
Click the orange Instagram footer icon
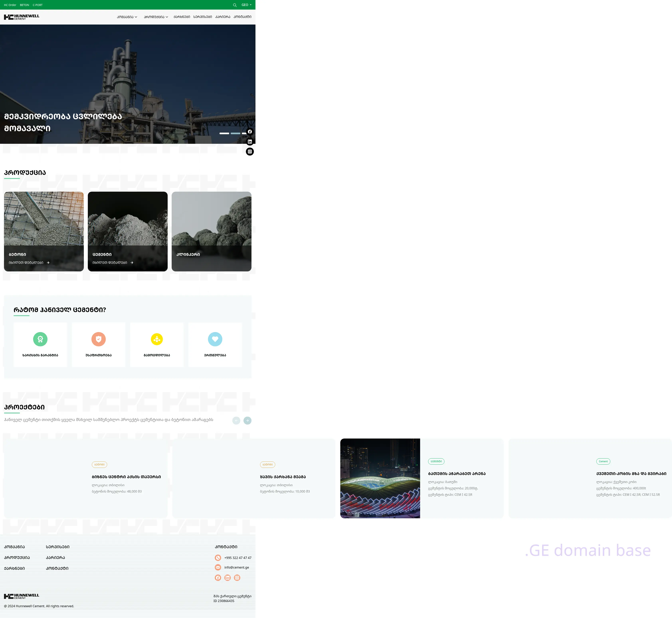pyautogui.click(x=237, y=578)
